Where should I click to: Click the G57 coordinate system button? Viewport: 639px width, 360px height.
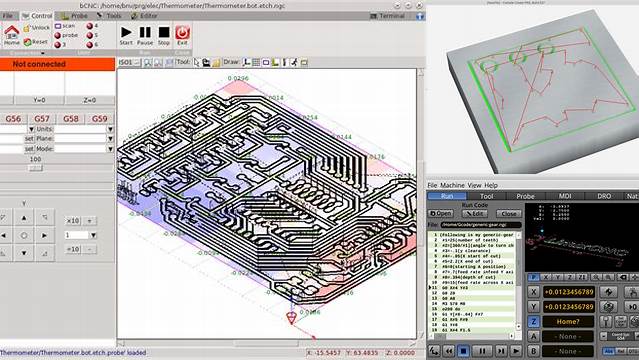point(42,119)
